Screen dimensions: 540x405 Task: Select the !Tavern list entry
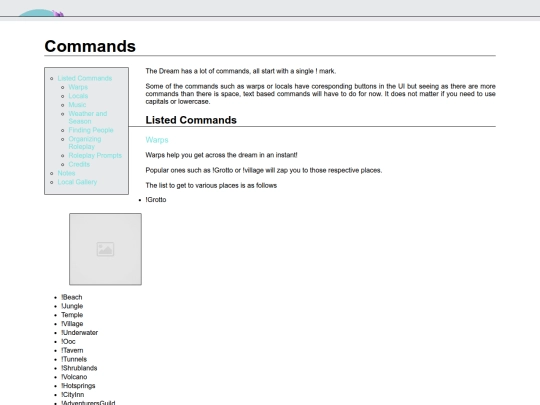tap(72, 350)
